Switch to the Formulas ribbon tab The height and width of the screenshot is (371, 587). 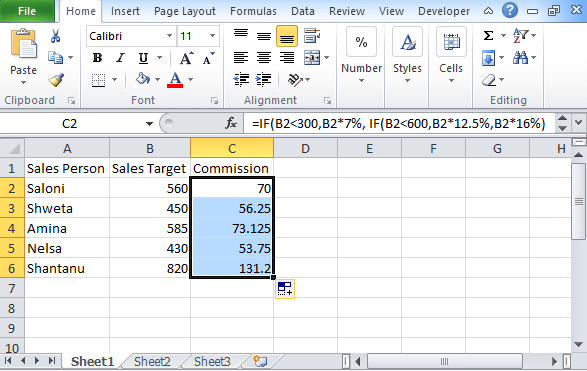(253, 11)
